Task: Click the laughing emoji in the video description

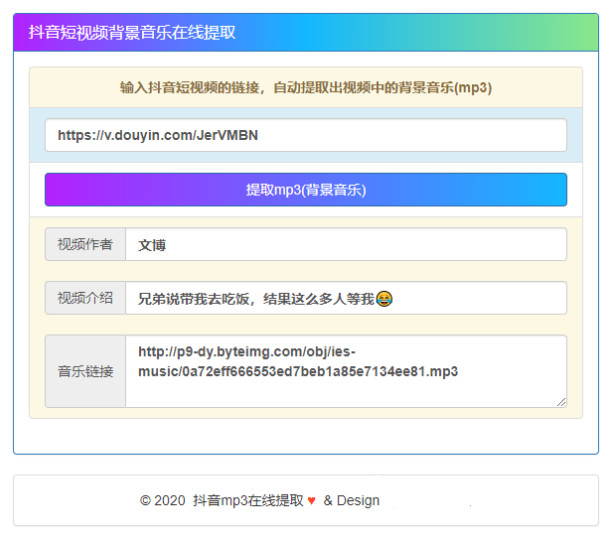Action: point(385,298)
